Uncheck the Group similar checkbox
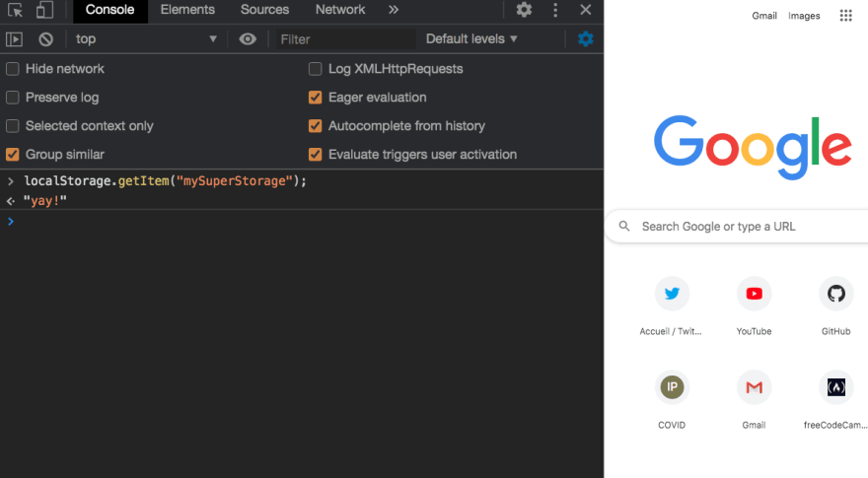 point(12,155)
